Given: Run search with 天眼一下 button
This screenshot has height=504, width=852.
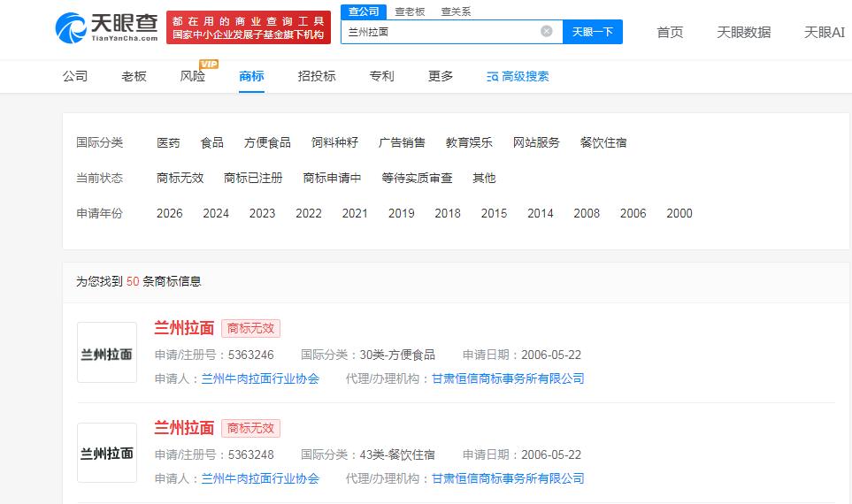Looking at the screenshot, I should tap(592, 32).
